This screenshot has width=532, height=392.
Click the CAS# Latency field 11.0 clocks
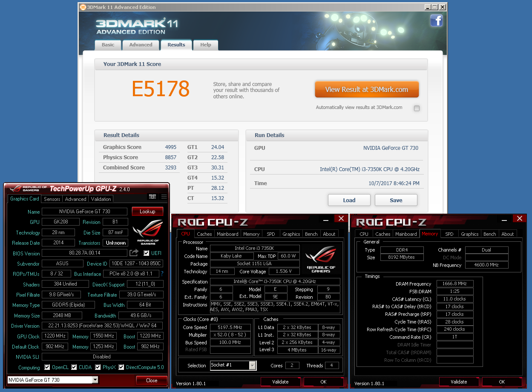(455, 299)
